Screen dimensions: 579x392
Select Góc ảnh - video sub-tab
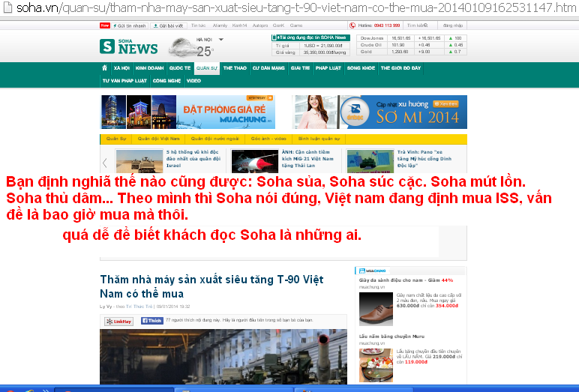pyautogui.click(x=268, y=139)
